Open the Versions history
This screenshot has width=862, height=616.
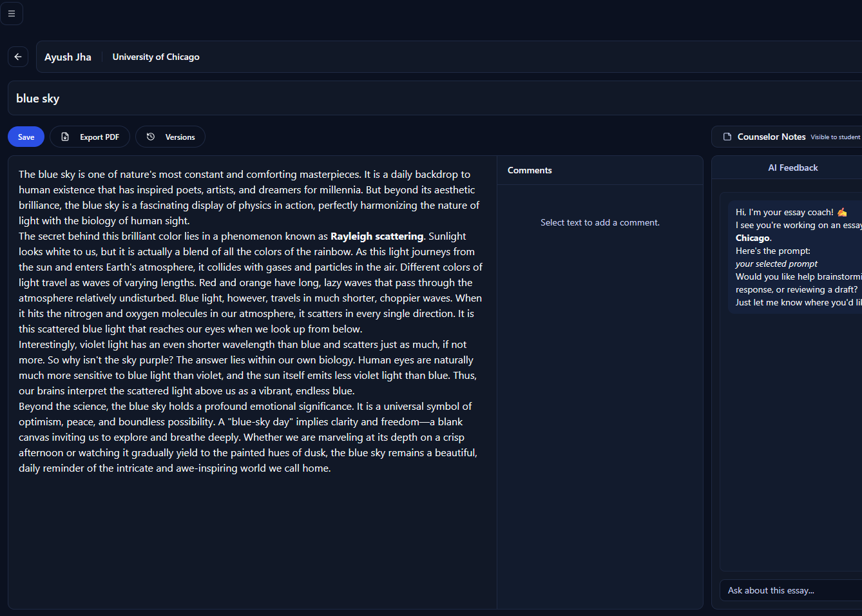point(170,137)
